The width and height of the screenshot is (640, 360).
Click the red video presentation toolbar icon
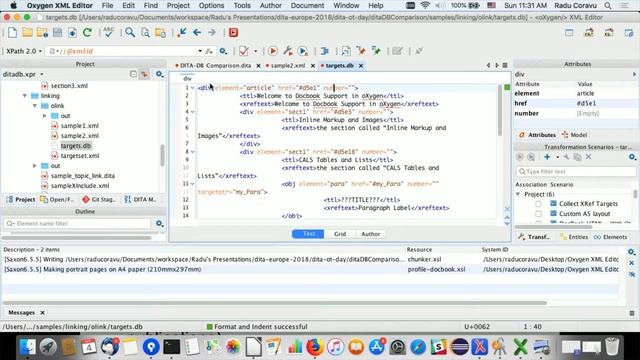point(233,32)
